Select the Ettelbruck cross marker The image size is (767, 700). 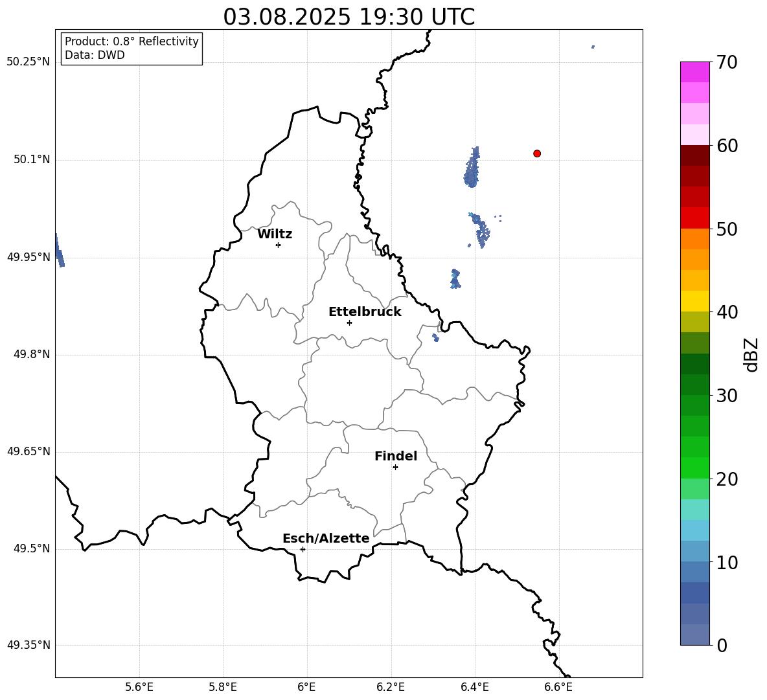pos(349,322)
